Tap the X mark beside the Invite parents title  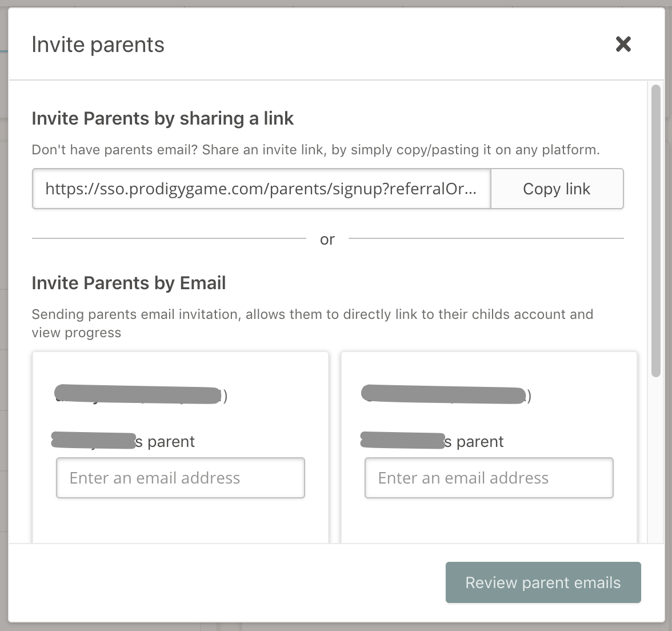623,44
